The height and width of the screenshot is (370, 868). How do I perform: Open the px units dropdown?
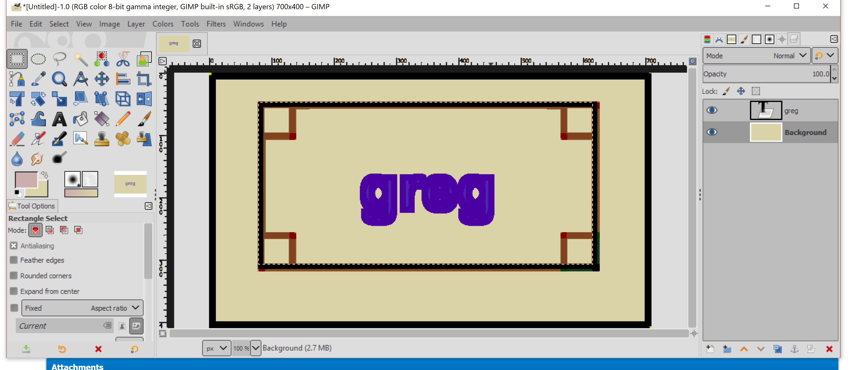[x=216, y=348]
